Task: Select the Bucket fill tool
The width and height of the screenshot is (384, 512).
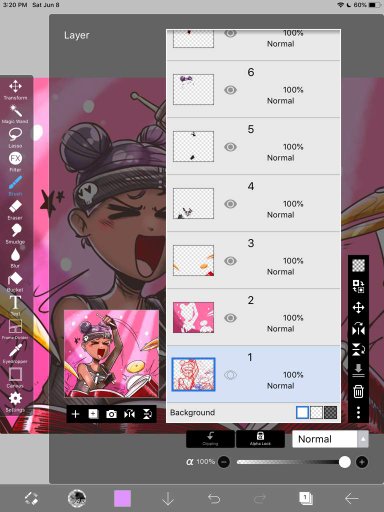Action: [x=15, y=282]
